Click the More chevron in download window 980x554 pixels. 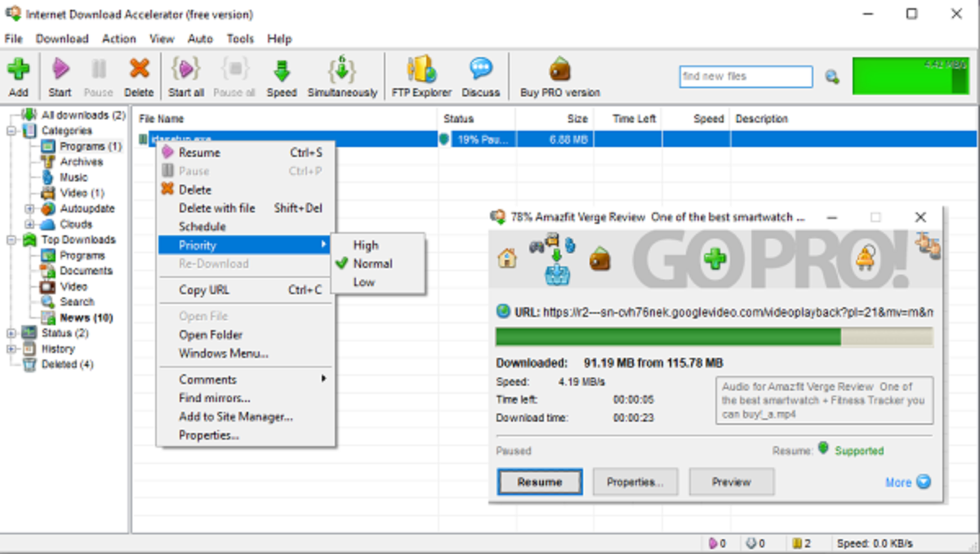click(924, 482)
